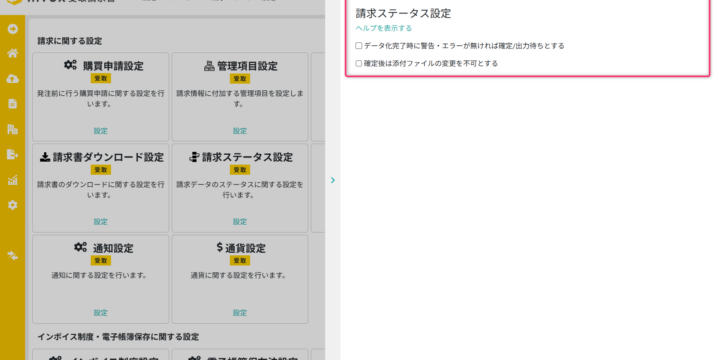Open the home icon in the sidebar
Viewport: 720px width, 360px height.
(x=12, y=53)
